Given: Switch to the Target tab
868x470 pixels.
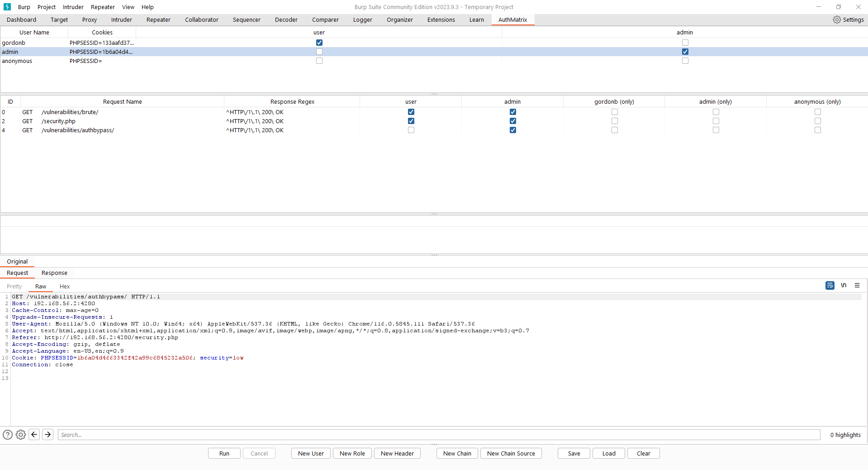Looking at the screenshot, I should tap(59, 19).
